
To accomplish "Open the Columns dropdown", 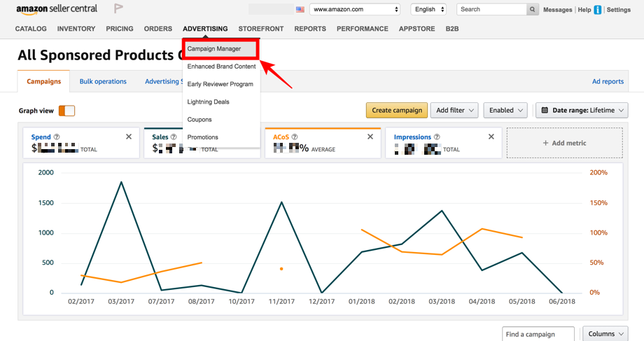I will click(x=605, y=333).
